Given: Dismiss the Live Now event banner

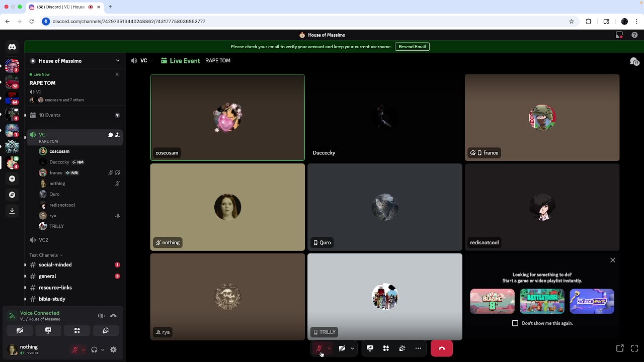Looking at the screenshot, I should 117,74.
